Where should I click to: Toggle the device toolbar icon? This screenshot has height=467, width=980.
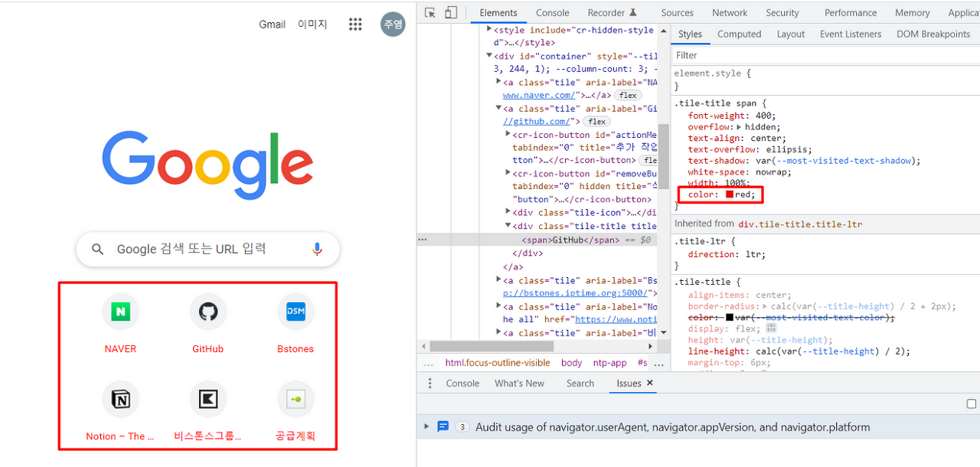pos(451,12)
